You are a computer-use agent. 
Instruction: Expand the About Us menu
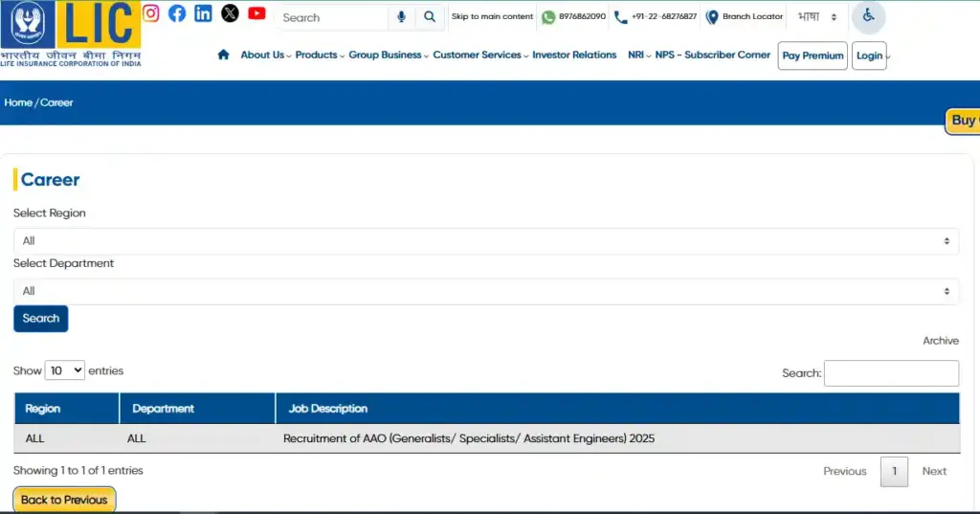(266, 55)
